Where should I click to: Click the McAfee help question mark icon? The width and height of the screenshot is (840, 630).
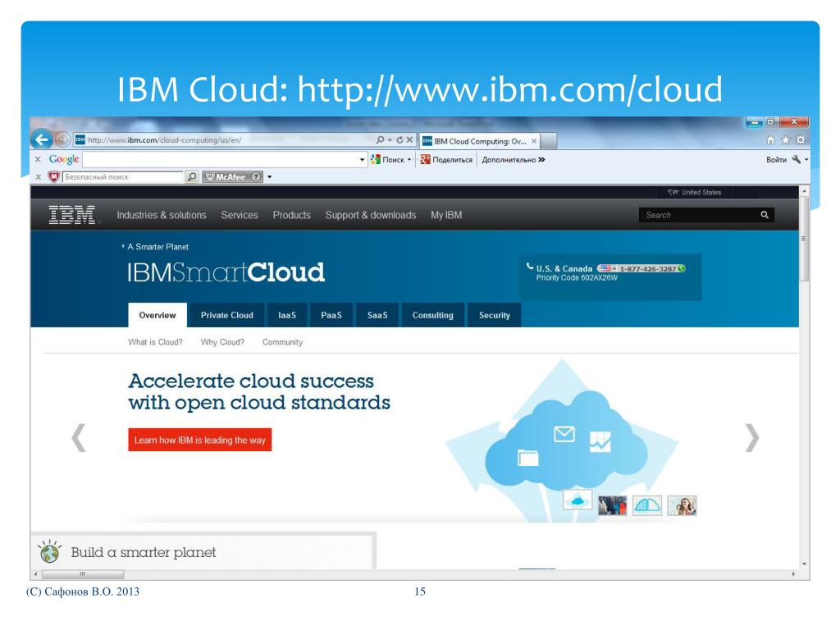click(x=257, y=177)
